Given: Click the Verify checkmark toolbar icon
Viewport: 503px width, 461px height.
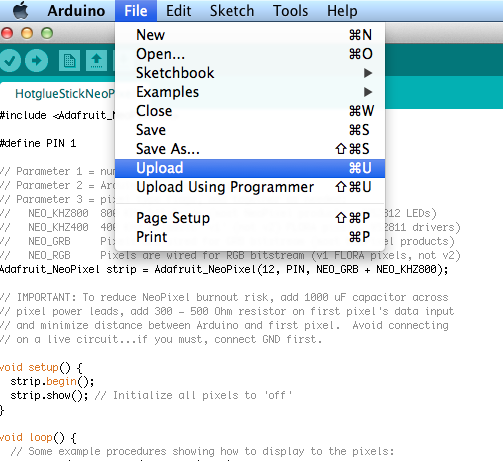Looking at the screenshot, I should click(x=10, y=61).
